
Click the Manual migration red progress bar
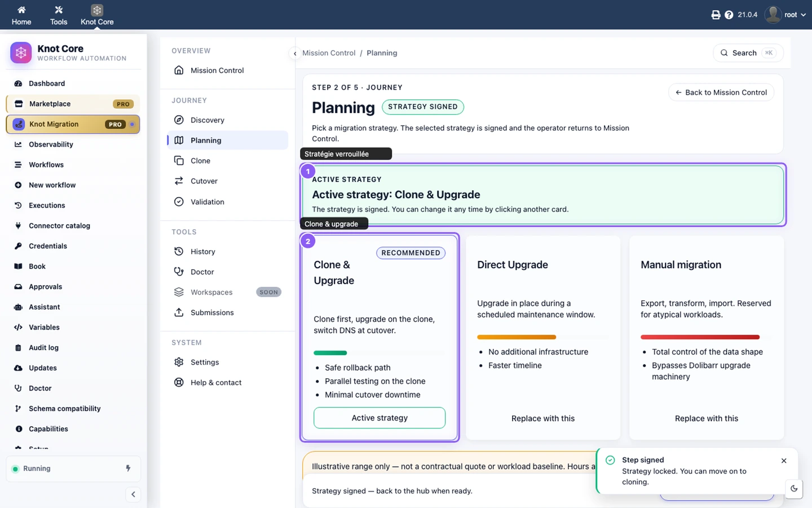(x=700, y=337)
